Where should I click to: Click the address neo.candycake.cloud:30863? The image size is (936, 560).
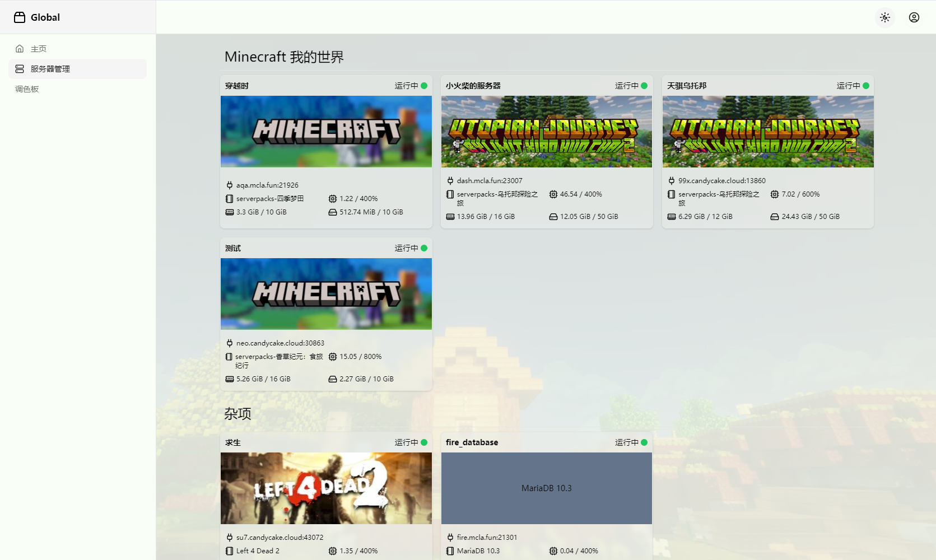pos(280,343)
